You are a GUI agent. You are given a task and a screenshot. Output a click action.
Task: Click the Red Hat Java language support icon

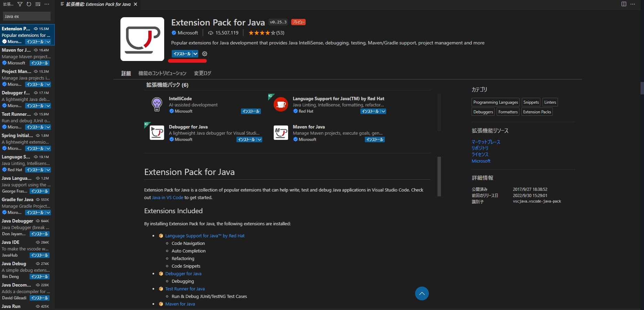point(281,104)
